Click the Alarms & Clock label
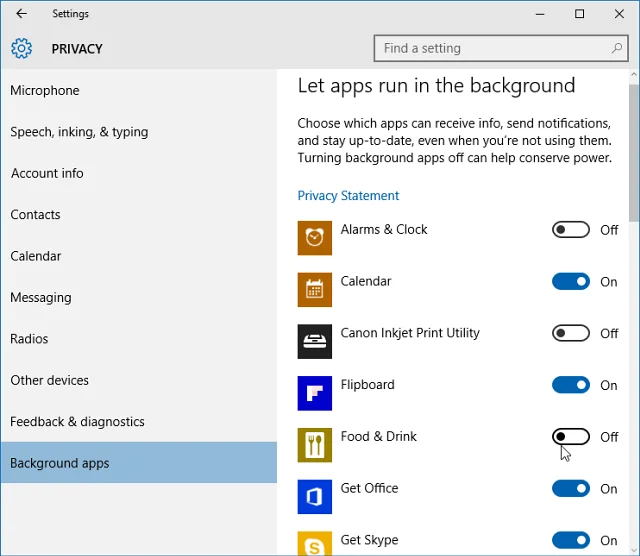The height and width of the screenshot is (556, 640). pos(384,229)
